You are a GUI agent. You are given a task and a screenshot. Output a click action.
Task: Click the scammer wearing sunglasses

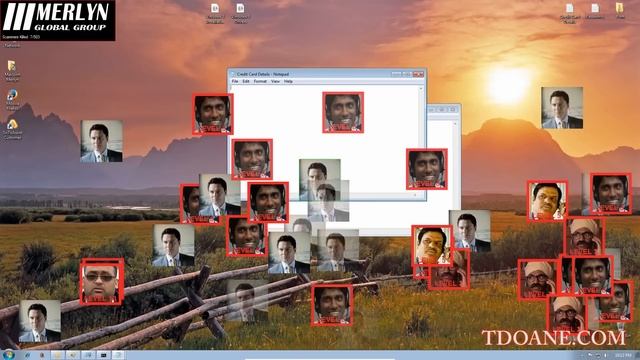(x=101, y=282)
